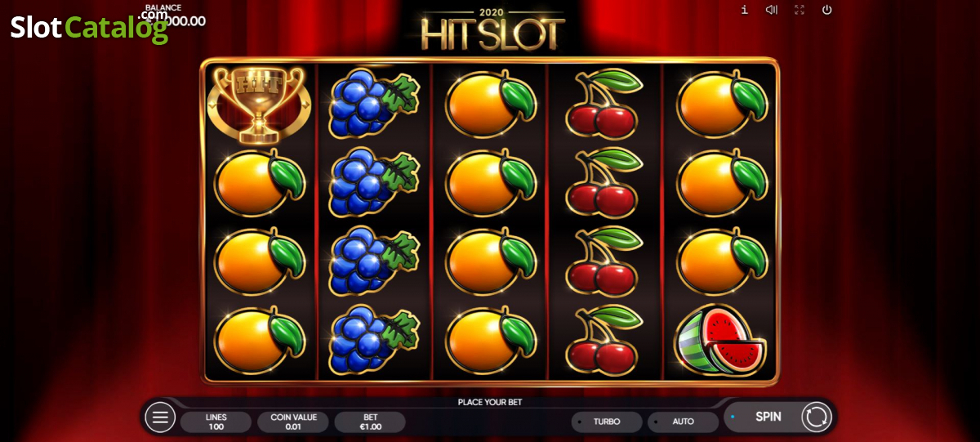Viewport: 980px width, 442px height.
Task: Click the 2020 Hit Slot title logo
Action: tap(492, 29)
